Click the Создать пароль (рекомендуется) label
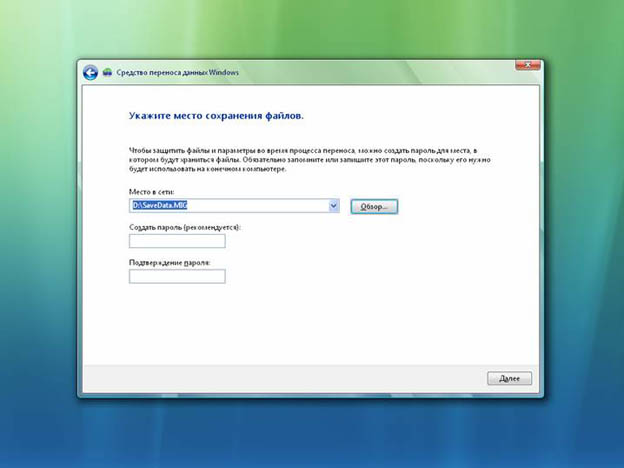This screenshot has width=624, height=468. click(x=185, y=227)
